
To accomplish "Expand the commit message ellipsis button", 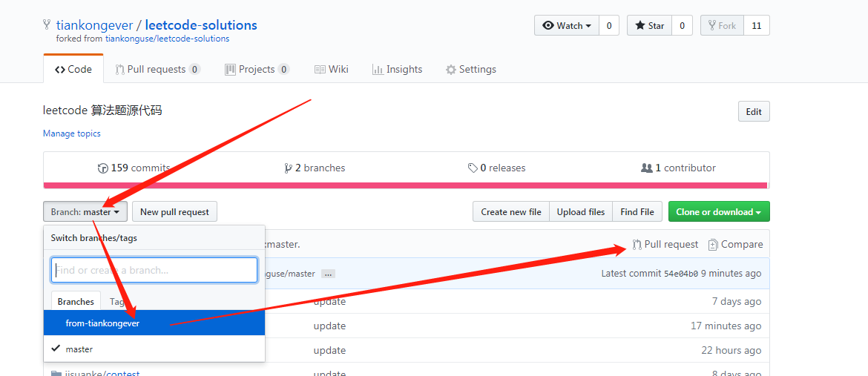I will (328, 274).
